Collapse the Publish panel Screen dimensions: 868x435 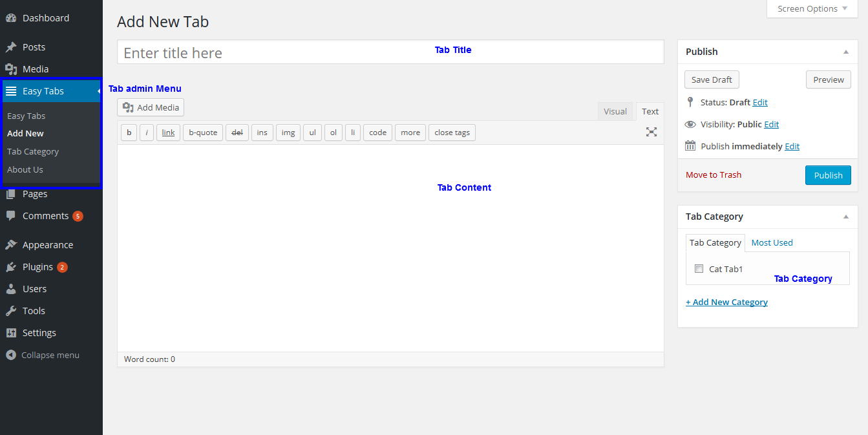(846, 52)
